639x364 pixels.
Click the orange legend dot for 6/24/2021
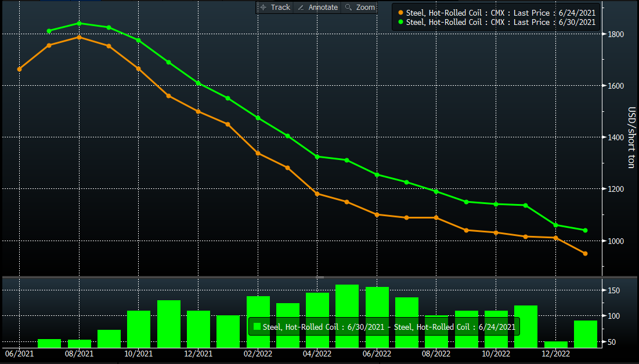(400, 12)
